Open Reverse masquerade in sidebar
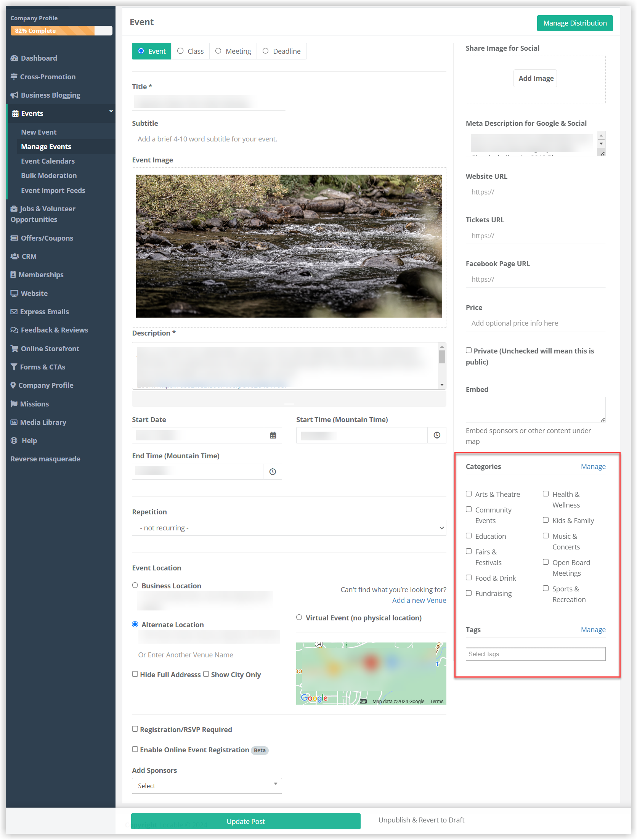The image size is (637, 840). [45, 459]
